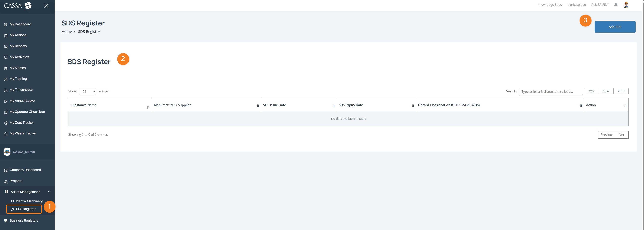Close the sidebar with X icon
This screenshot has width=644, height=230.
[46, 6]
